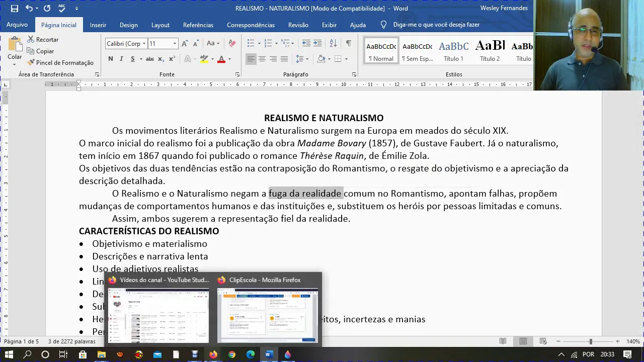Open the Parágrafo dialog launcher

coord(354,74)
